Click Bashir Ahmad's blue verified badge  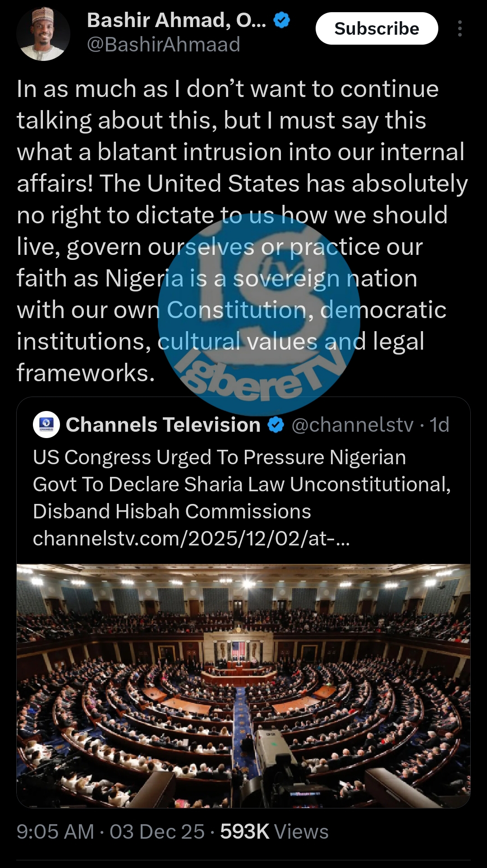(282, 20)
